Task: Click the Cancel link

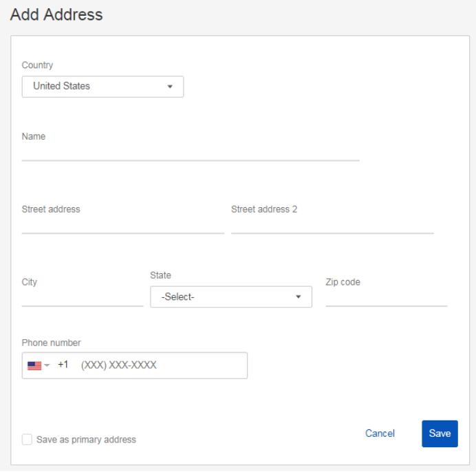Action: (x=380, y=433)
